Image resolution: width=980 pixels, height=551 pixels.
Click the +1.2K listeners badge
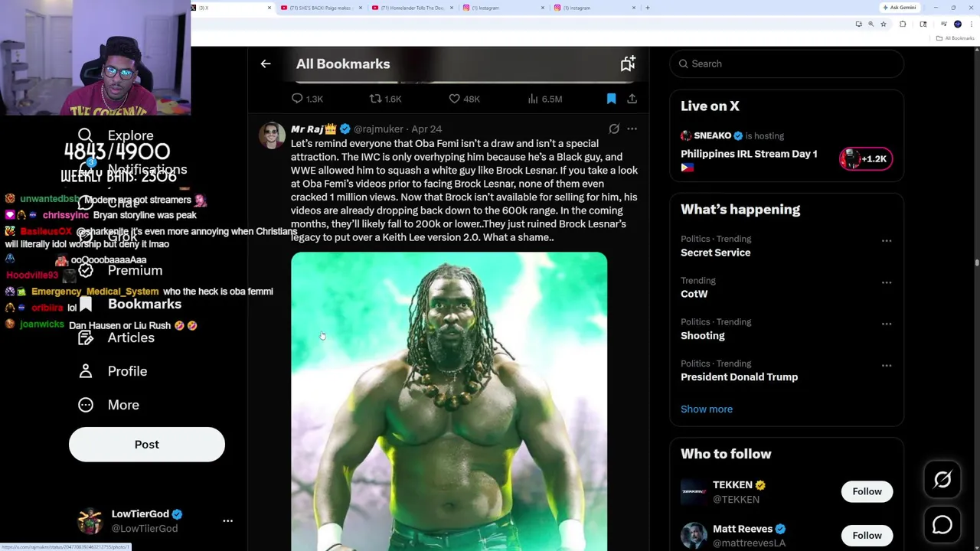(x=866, y=158)
